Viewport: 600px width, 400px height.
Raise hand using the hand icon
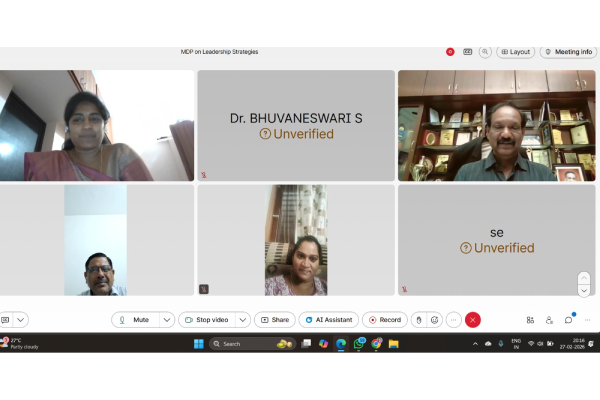click(418, 320)
